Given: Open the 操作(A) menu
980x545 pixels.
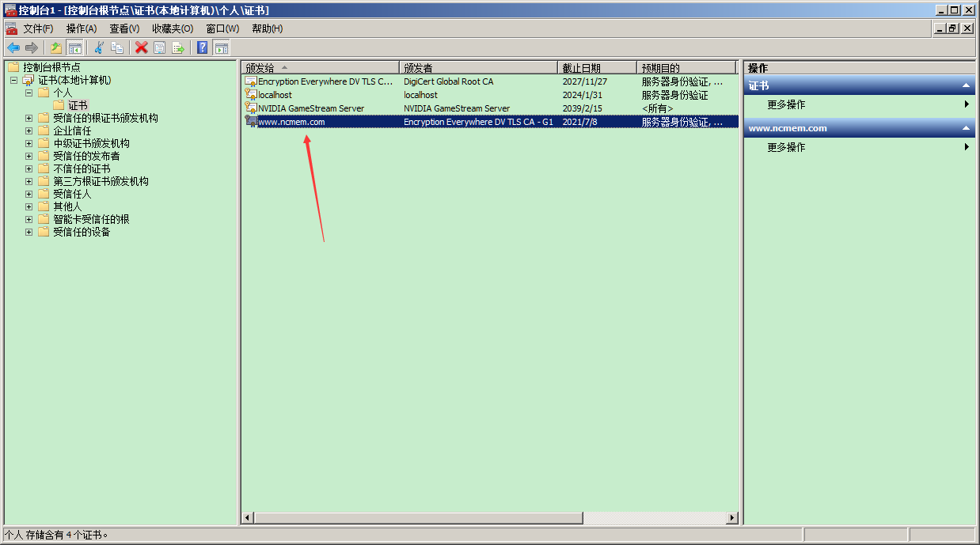Looking at the screenshot, I should pos(82,28).
